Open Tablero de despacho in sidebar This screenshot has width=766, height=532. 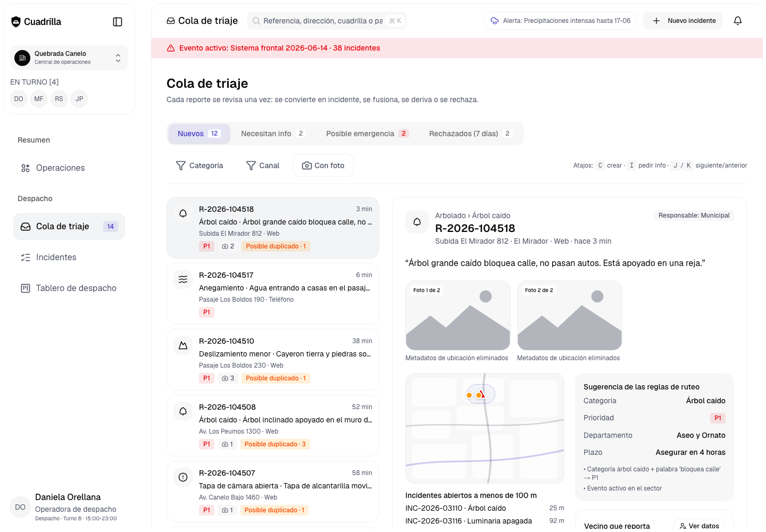pos(69,288)
